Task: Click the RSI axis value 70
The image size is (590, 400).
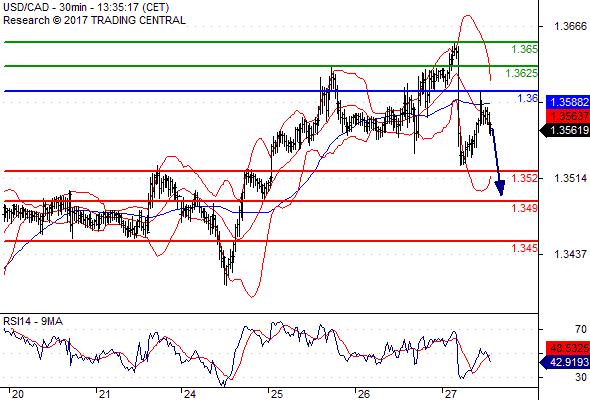Action: coord(581,329)
